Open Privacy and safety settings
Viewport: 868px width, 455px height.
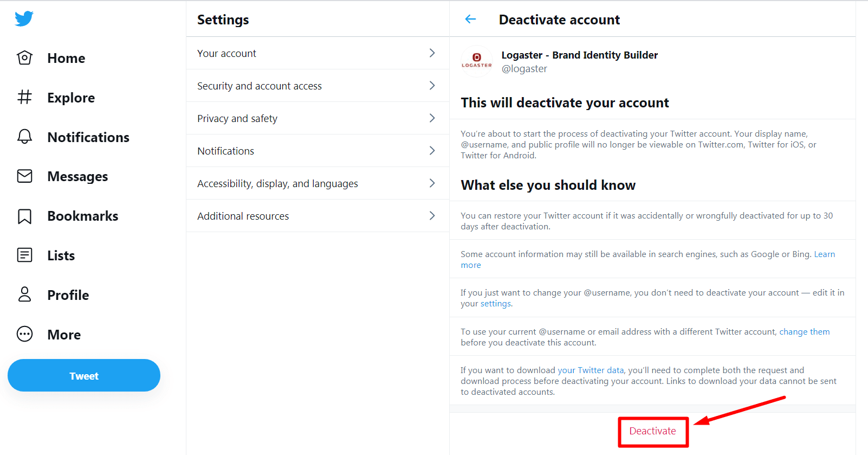point(318,118)
